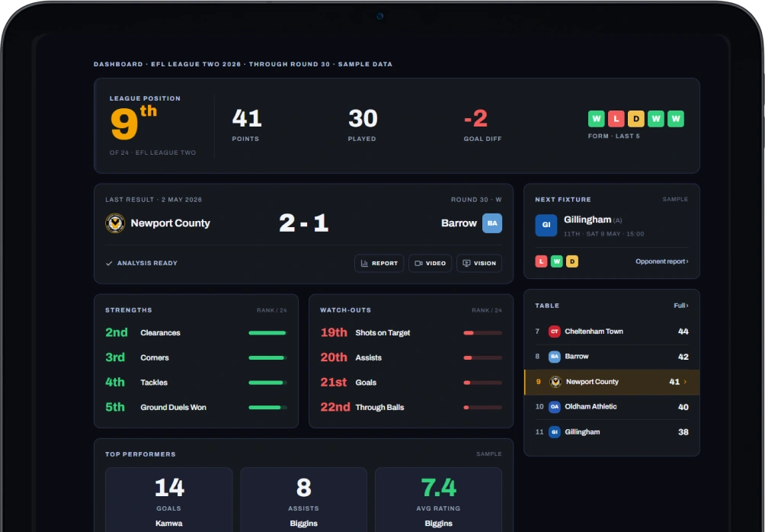Select the 3rd Corners rank
The width and height of the screenshot is (765, 532).
coord(115,357)
